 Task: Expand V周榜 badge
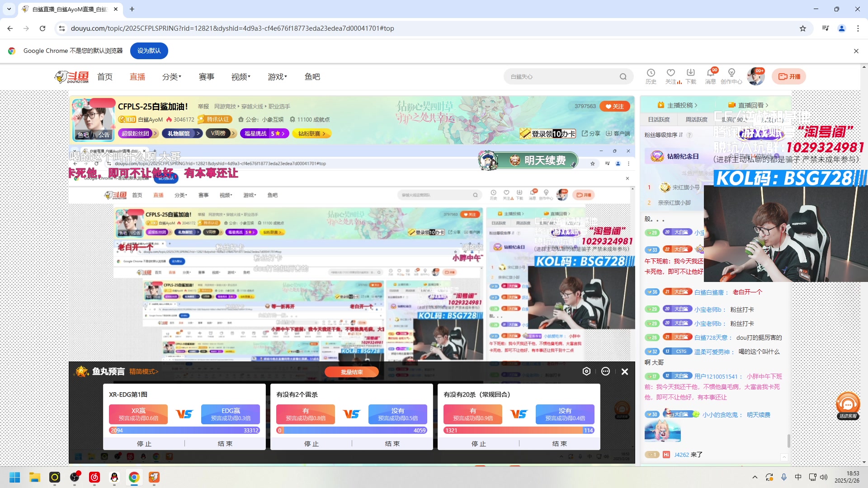(x=221, y=133)
